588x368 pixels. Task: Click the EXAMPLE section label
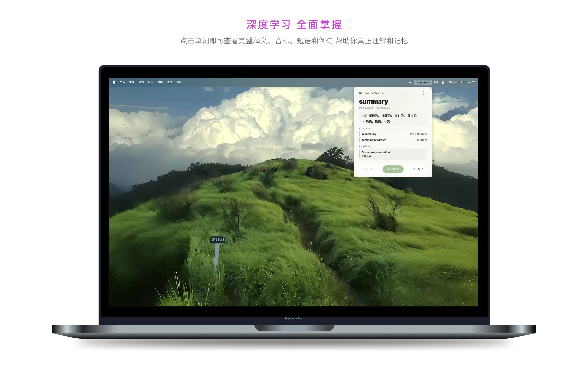(365, 146)
